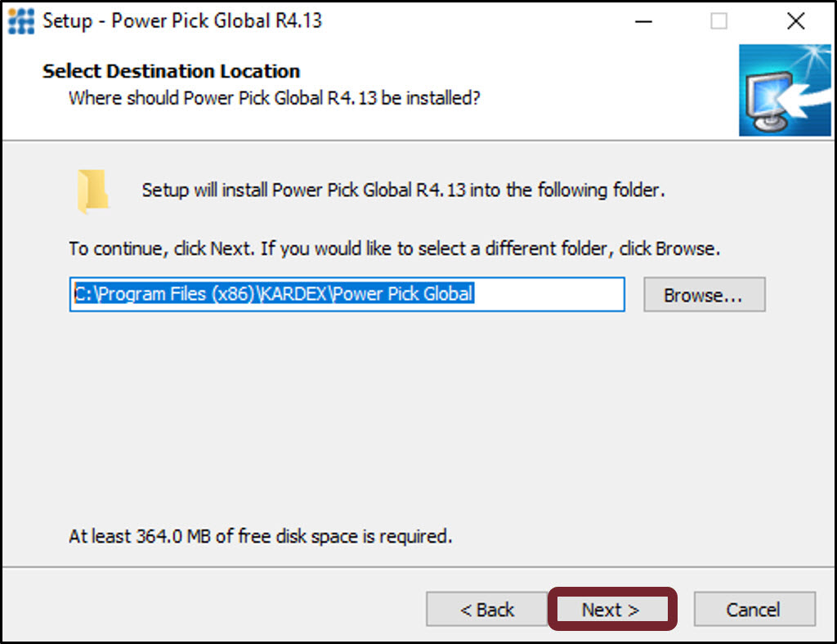Click the 'Setup will install' description text
Viewport: 837px width, 644px height.
[409, 190]
